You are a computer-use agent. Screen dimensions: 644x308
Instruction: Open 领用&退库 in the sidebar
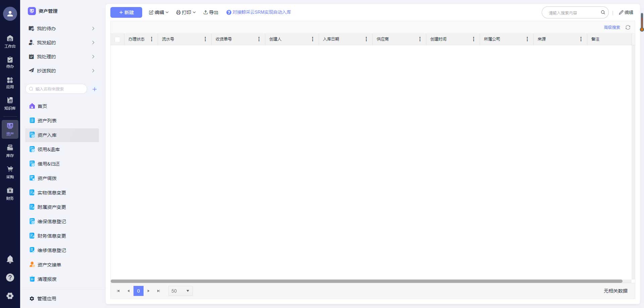[49, 149]
